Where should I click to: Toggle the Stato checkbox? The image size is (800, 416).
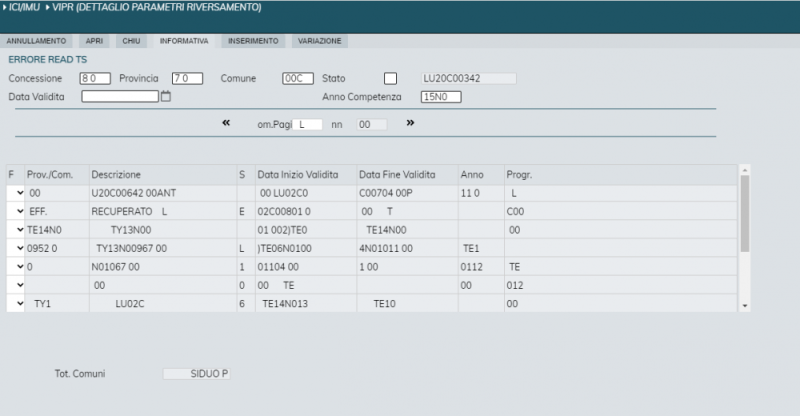(390, 78)
